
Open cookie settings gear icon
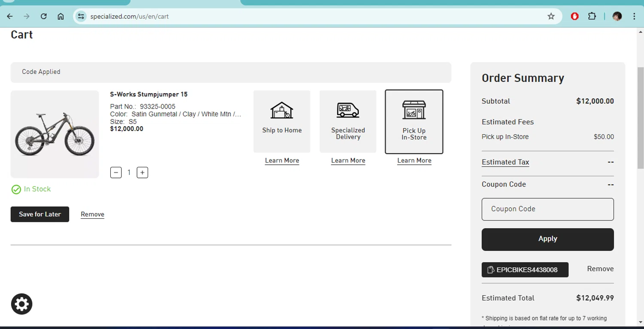click(x=21, y=304)
